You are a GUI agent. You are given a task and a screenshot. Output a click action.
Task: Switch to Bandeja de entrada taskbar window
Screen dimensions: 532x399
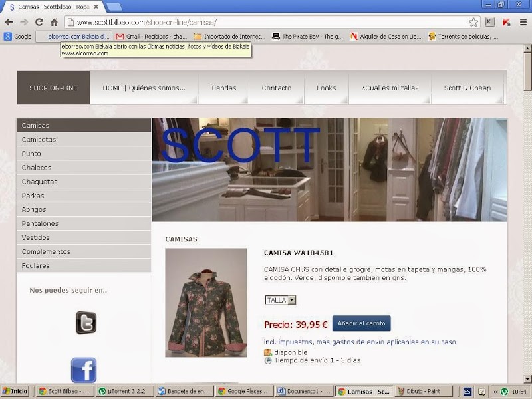coord(185,391)
